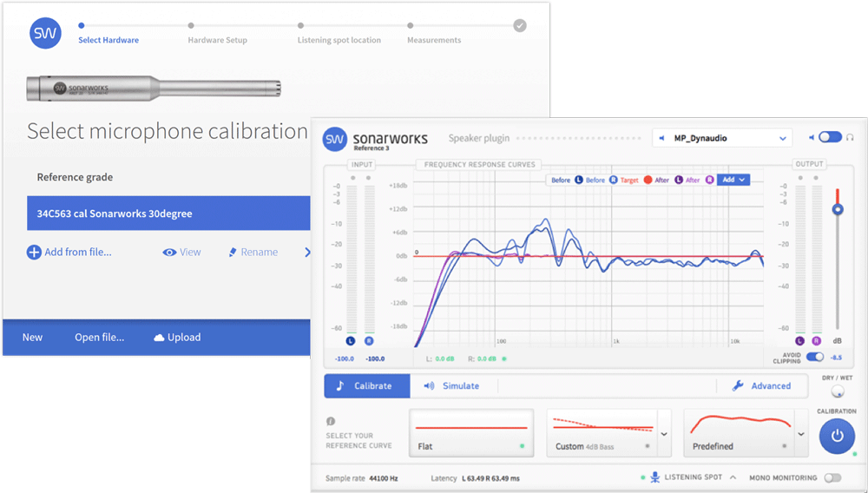Click the info icon above Select Your Reference Curve
The image size is (868, 493).
click(x=331, y=421)
